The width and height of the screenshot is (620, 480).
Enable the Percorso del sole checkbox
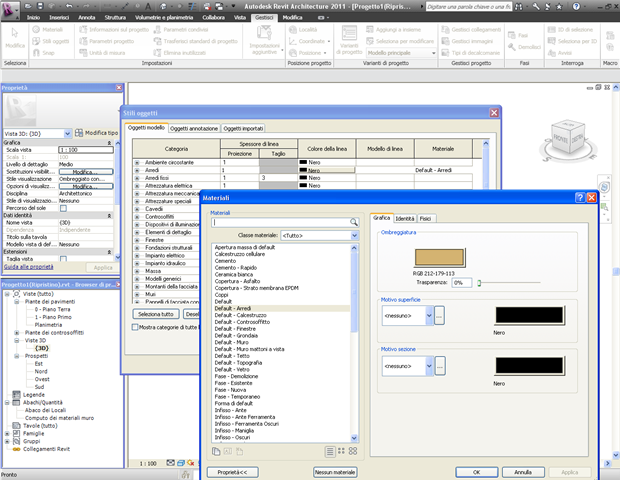[63, 207]
